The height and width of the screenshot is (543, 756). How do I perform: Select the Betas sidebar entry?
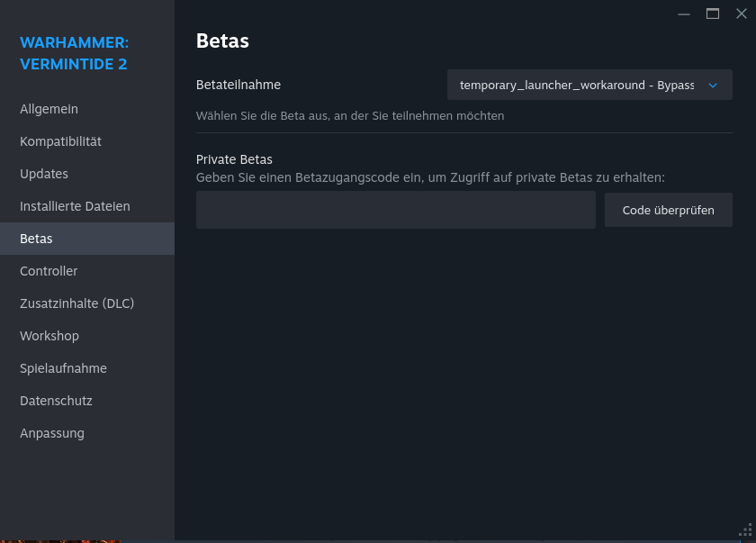point(36,239)
